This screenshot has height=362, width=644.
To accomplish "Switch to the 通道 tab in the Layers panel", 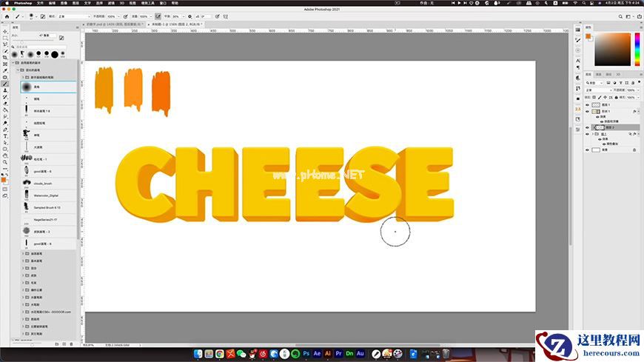I will pos(598,74).
